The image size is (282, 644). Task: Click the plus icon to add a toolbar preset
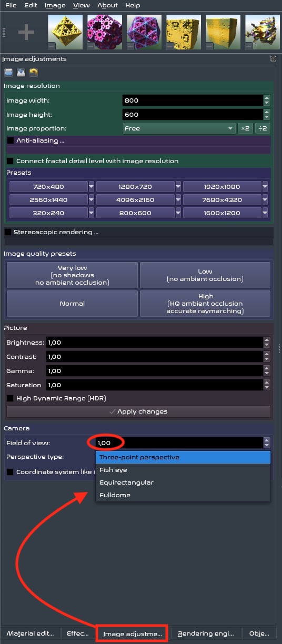tap(26, 33)
